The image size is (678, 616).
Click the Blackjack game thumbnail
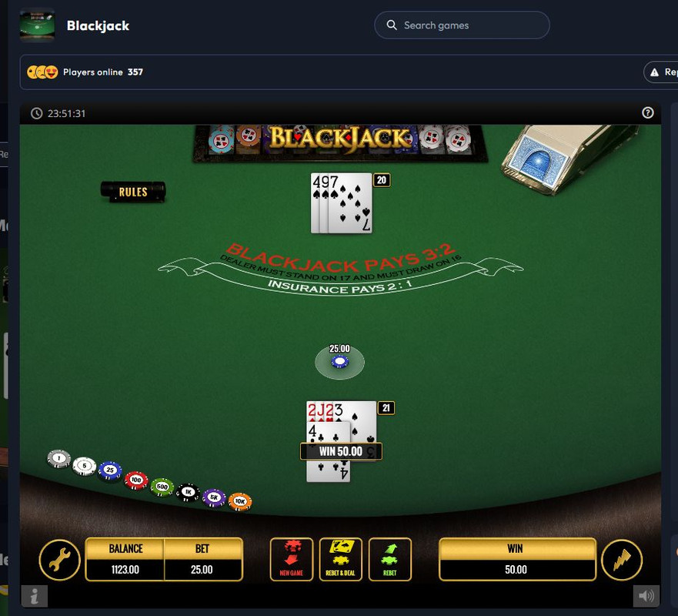click(37, 25)
